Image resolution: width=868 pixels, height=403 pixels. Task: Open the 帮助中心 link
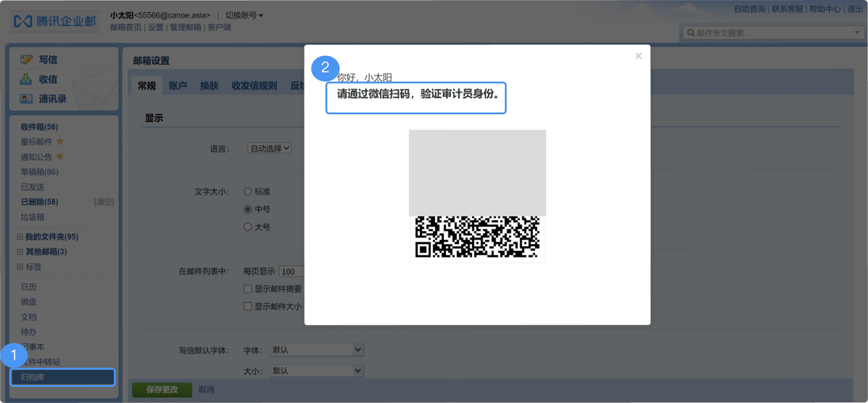click(825, 9)
